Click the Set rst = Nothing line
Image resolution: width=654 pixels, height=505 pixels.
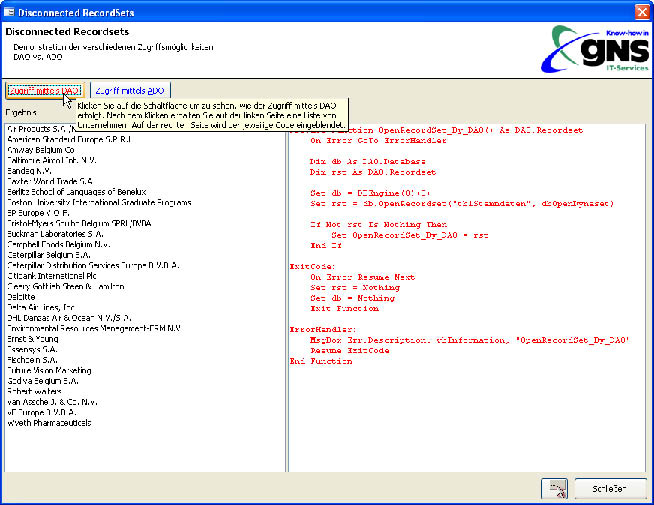tap(355, 287)
